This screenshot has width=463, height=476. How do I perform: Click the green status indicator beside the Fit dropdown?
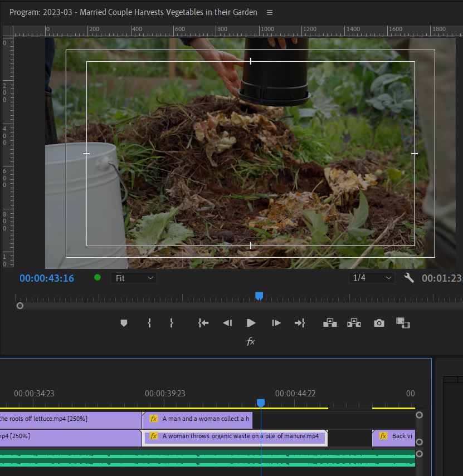click(97, 277)
